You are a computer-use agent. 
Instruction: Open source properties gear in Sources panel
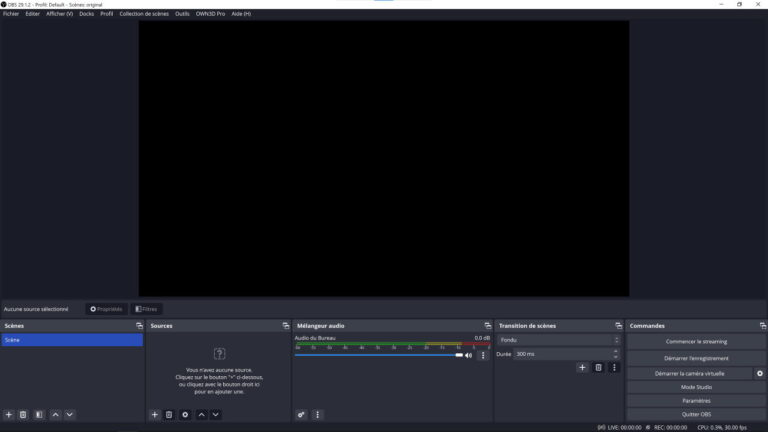[185, 414]
